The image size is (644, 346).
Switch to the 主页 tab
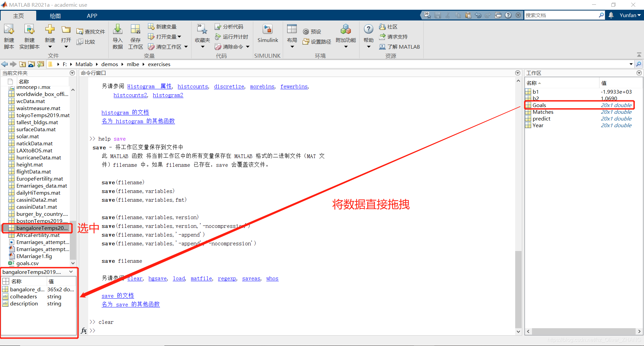[18, 16]
